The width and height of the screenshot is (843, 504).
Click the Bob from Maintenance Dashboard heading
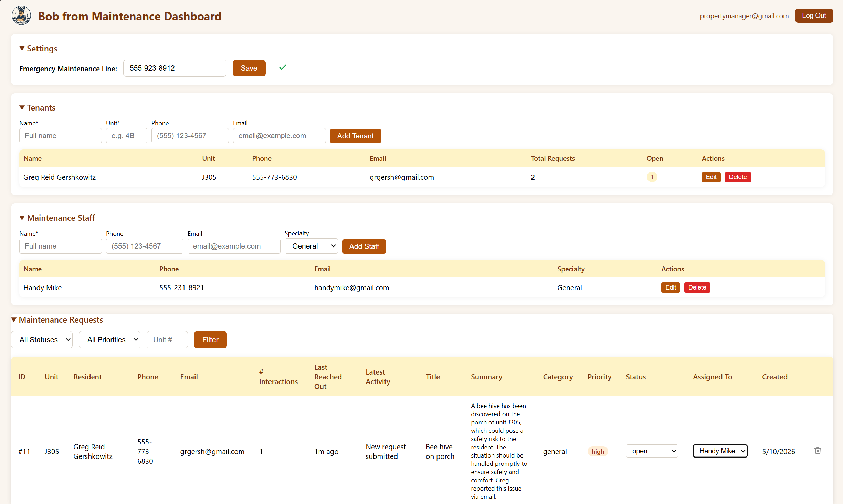pos(129,16)
